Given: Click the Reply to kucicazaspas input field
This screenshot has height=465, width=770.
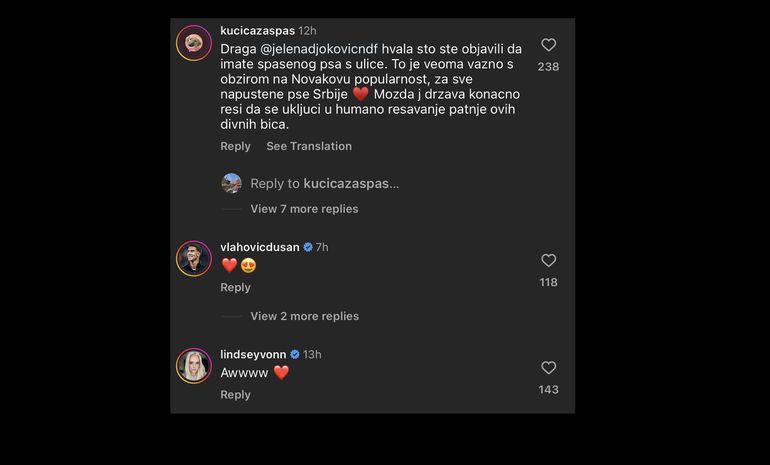Looking at the screenshot, I should (x=325, y=183).
